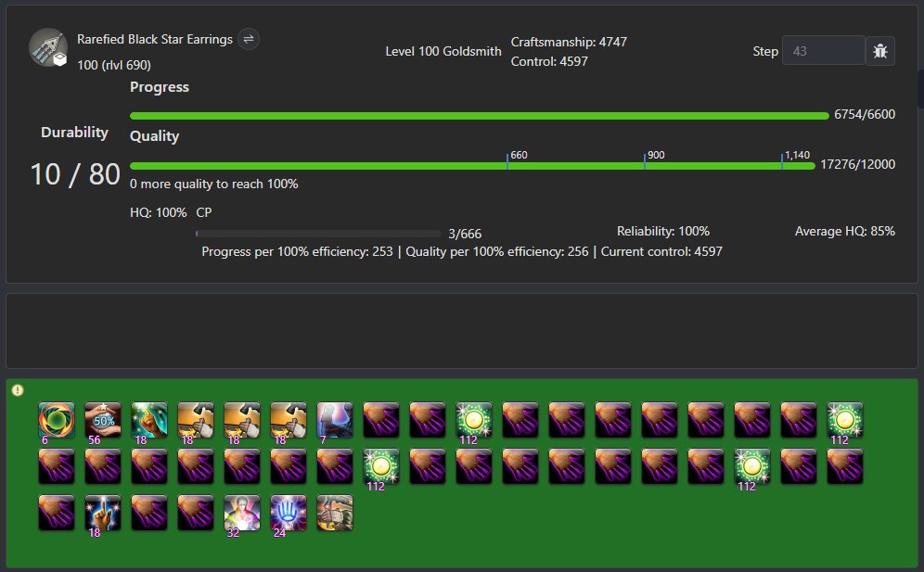Click the 'HQ: 100%' text

pos(158,212)
